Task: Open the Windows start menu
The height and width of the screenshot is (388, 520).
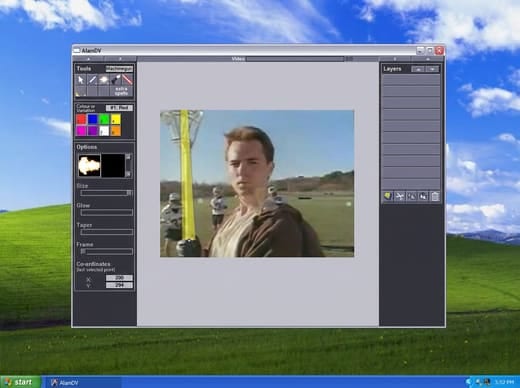Action: [20, 382]
